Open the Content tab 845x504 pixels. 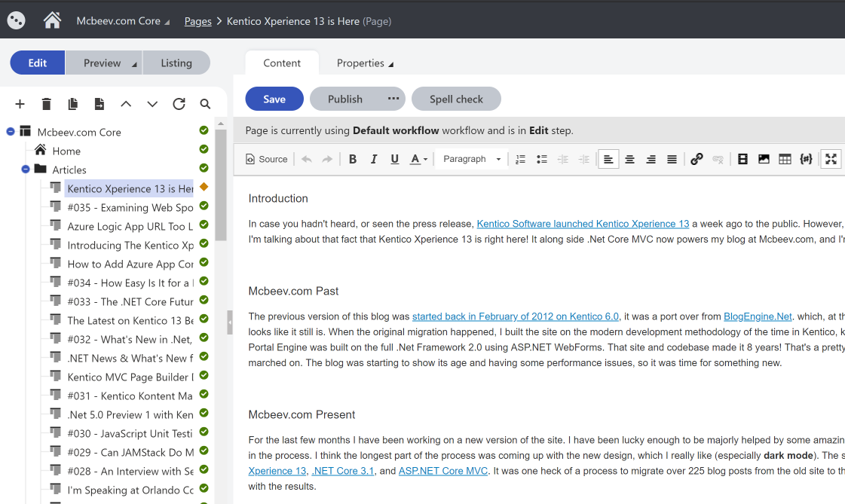pyautogui.click(x=282, y=63)
